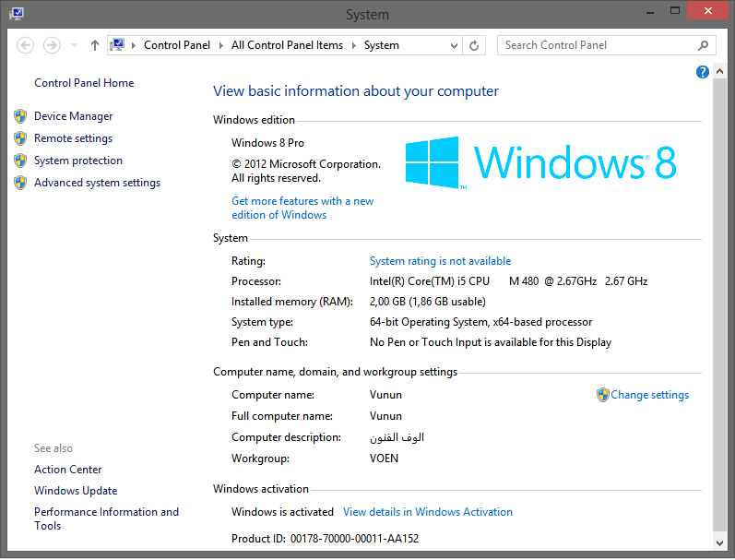Refresh the System page
The width and height of the screenshot is (735, 560).
[x=474, y=45]
